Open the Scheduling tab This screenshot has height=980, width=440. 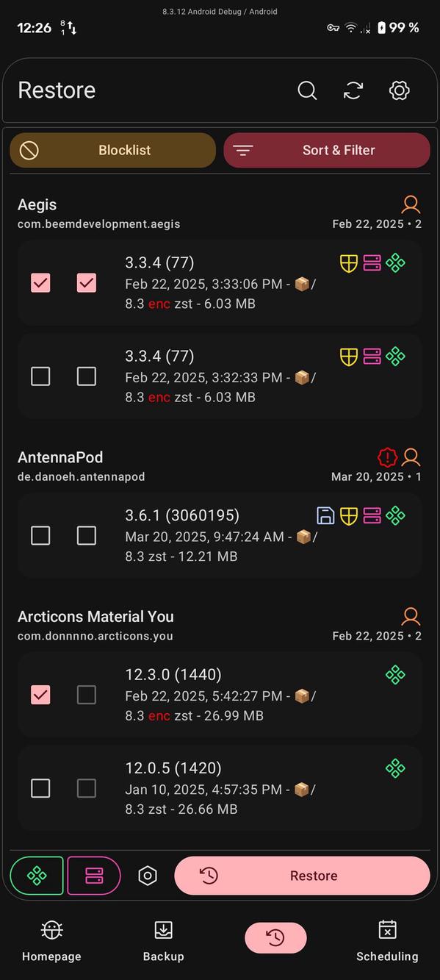tap(387, 941)
